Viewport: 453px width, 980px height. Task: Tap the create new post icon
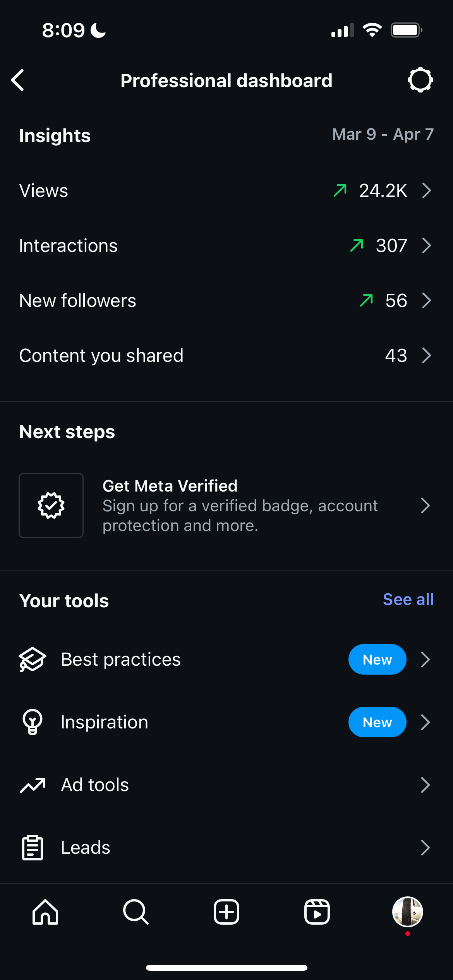pos(226,912)
